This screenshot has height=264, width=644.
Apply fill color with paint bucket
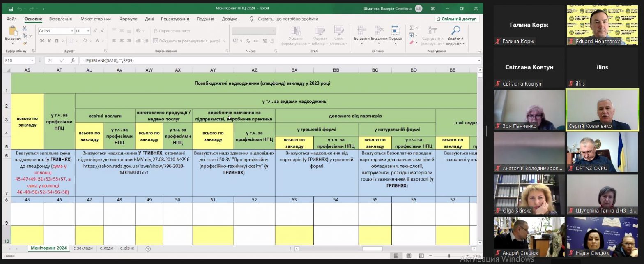(x=84, y=41)
